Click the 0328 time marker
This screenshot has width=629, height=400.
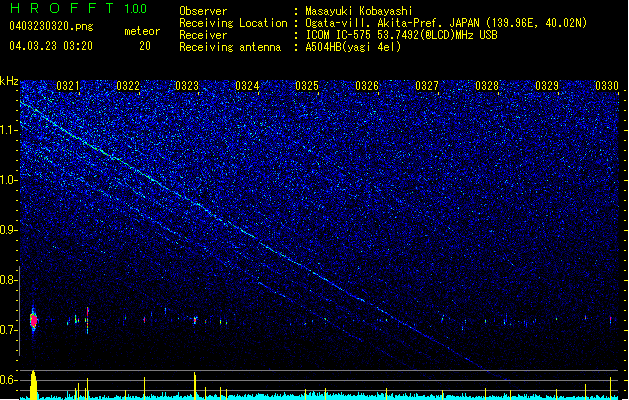(487, 86)
